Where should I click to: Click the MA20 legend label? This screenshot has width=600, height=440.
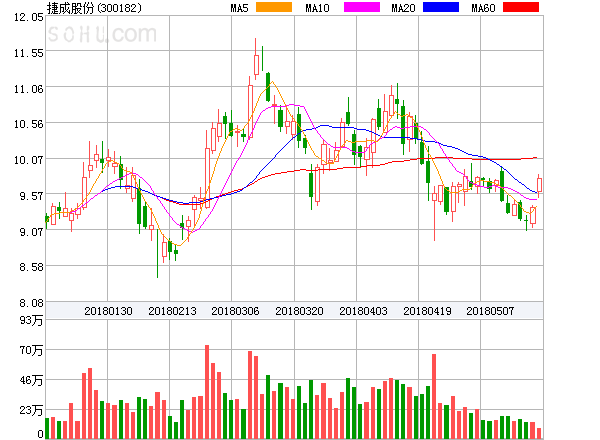[x=403, y=8]
